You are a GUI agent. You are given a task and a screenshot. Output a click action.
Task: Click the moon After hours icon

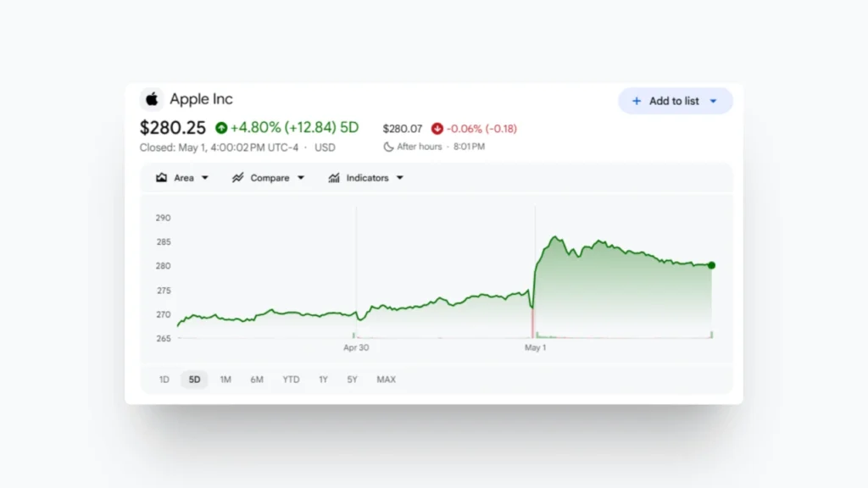388,147
